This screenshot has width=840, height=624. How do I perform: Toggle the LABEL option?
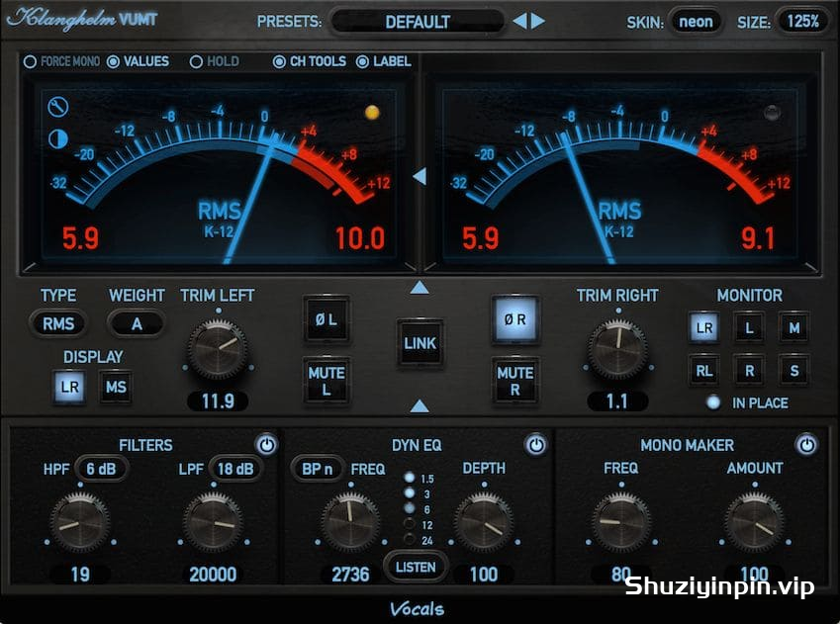tap(384, 61)
